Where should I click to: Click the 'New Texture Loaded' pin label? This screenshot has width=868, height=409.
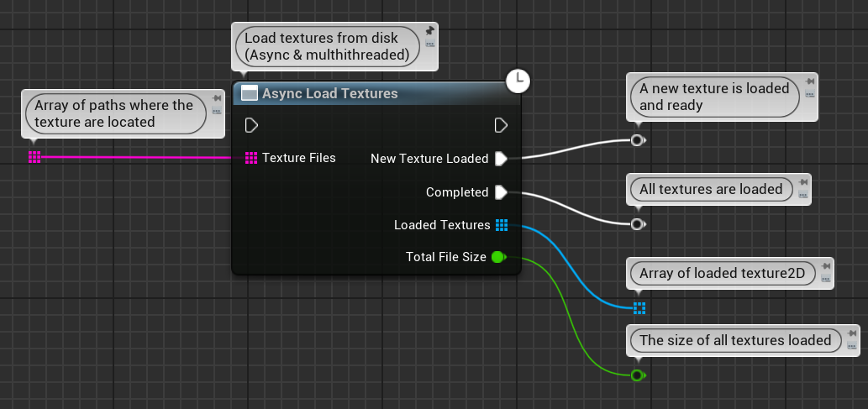point(429,159)
